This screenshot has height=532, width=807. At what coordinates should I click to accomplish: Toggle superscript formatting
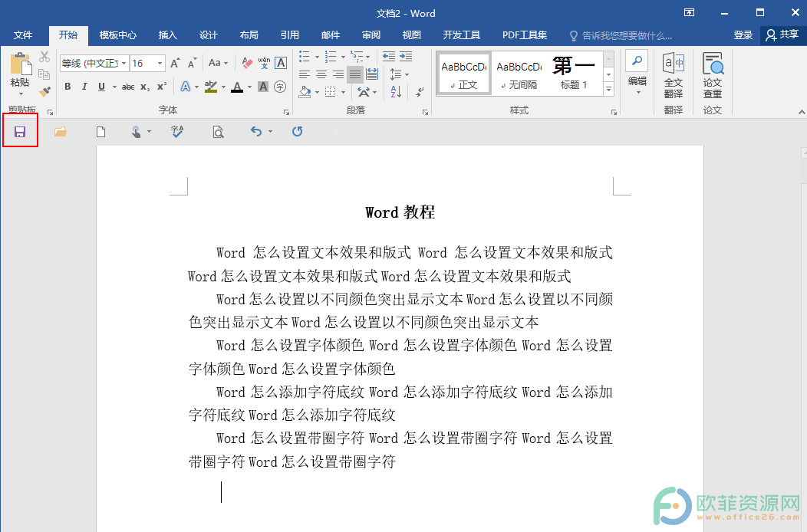pyautogui.click(x=162, y=87)
